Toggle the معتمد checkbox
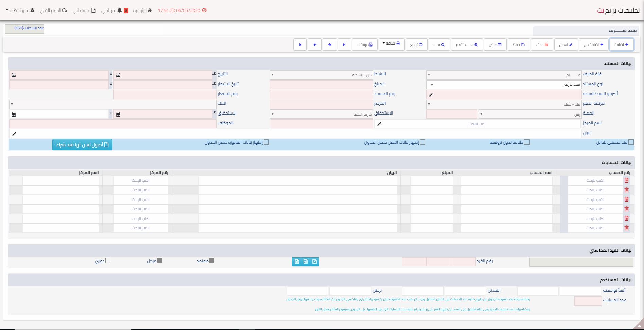644x330 pixels. pos(212,261)
